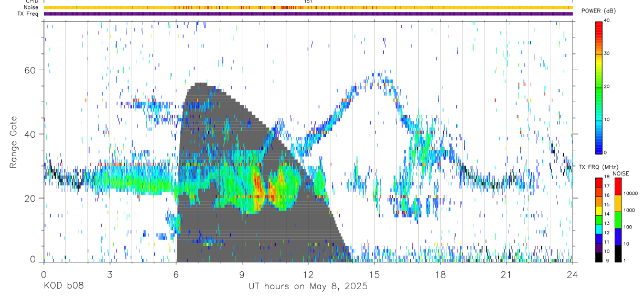
Task: Click x-axis tick label '21'
Action: (506, 274)
